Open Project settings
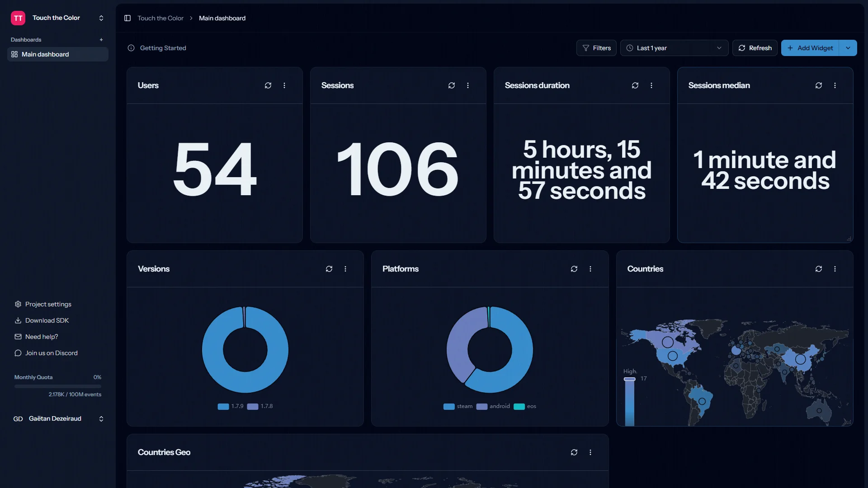The width and height of the screenshot is (868, 488). tap(43, 304)
